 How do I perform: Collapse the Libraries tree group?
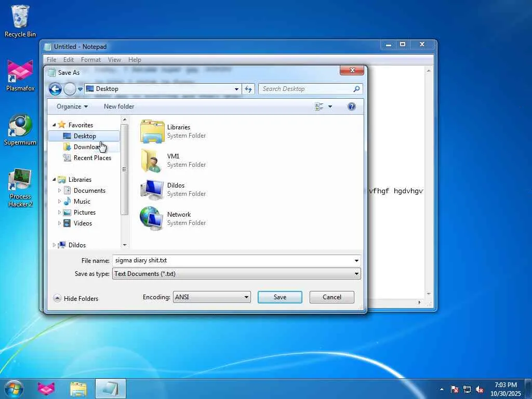click(54, 179)
